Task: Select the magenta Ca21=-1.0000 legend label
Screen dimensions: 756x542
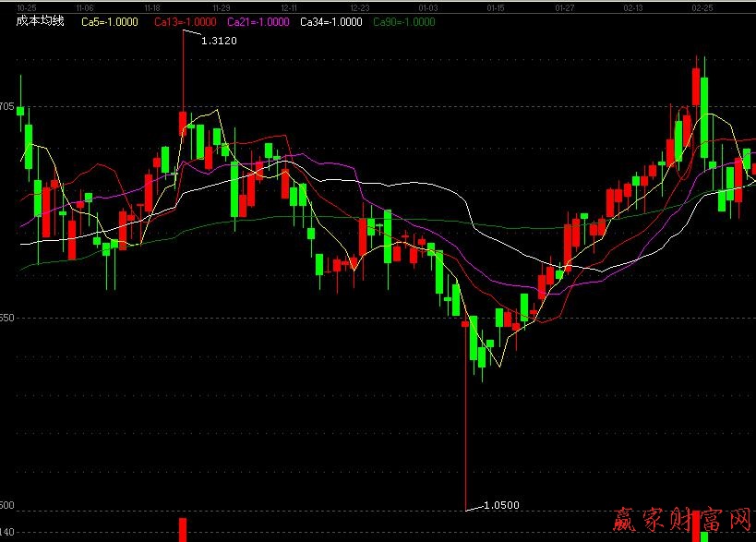Action: click(258, 21)
